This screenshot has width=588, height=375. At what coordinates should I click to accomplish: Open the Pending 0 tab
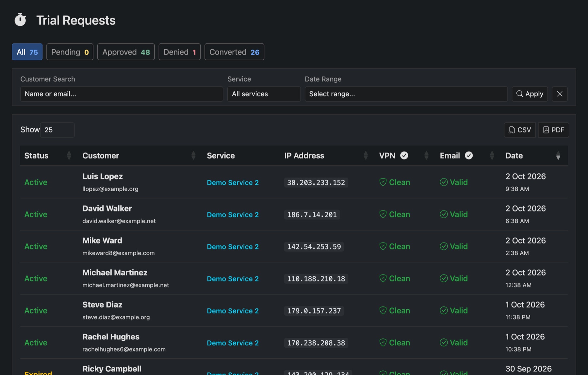[x=70, y=52]
